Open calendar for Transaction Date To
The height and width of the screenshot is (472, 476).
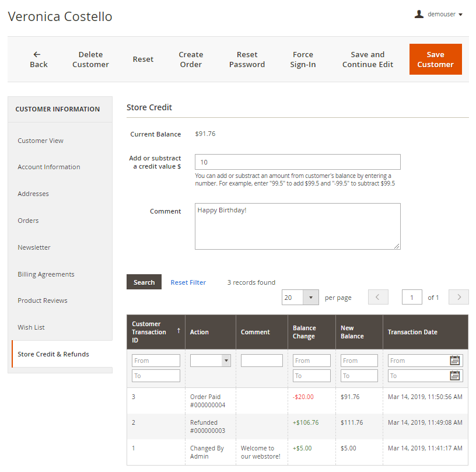pos(455,376)
